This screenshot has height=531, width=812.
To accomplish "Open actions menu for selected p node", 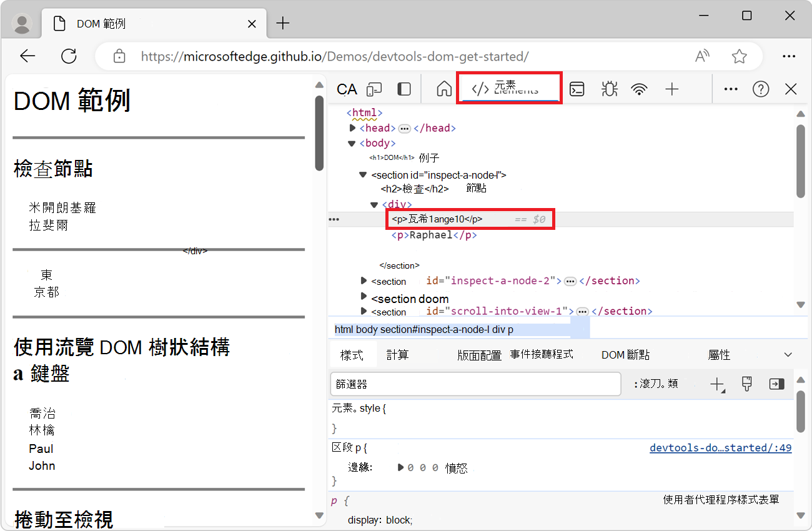I will tap(334, 219).
